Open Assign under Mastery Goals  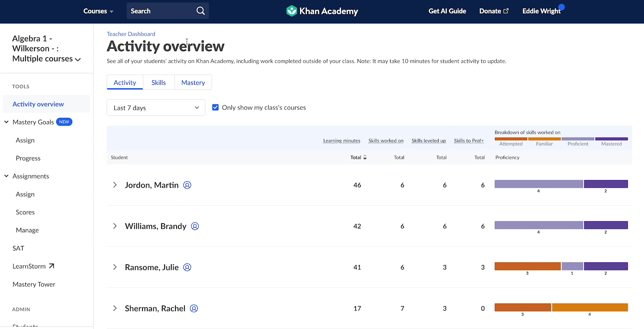point(25,140)
